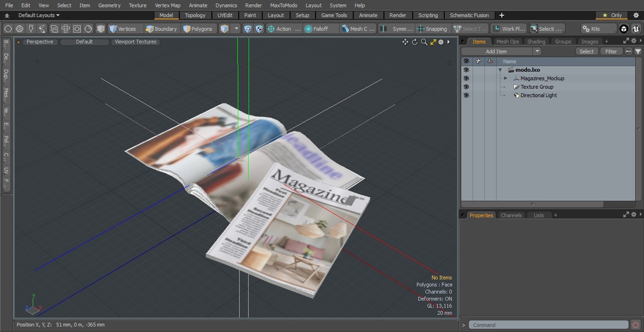Toggle Snapping on
Viewport: 644px width, 332px height.
[x=432, y=29]
